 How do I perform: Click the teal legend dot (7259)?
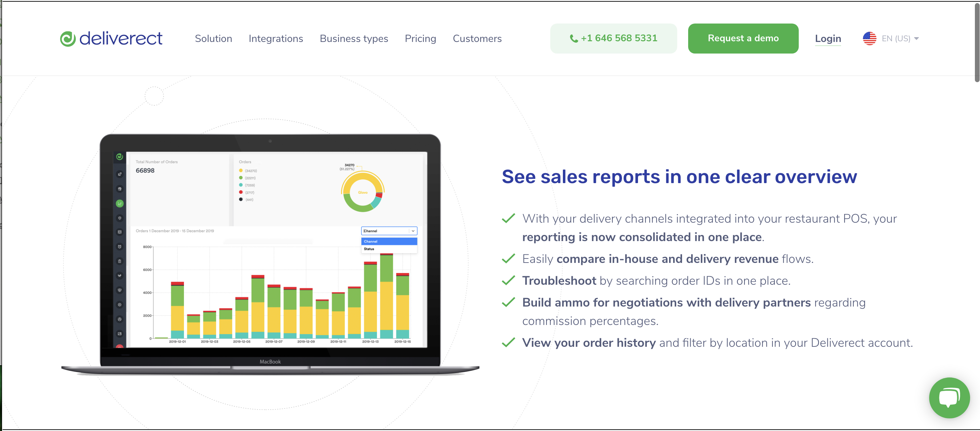coord(240,185)
